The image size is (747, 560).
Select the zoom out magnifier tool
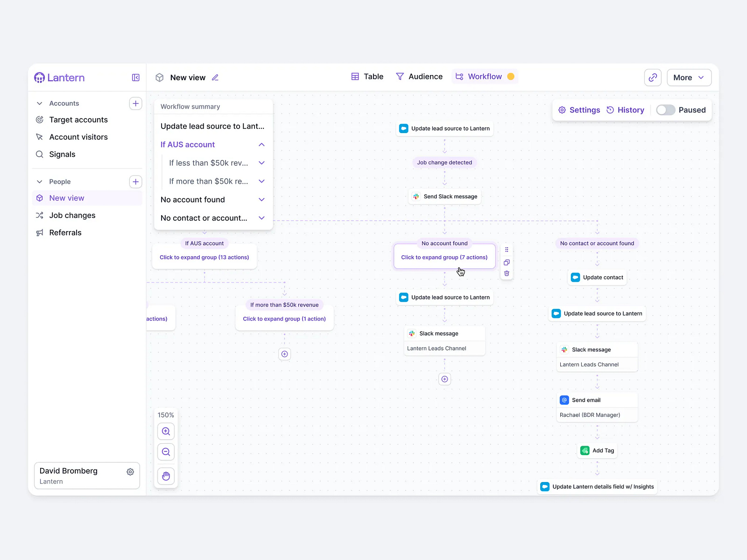pyautogui.click(x=166, y=451)
